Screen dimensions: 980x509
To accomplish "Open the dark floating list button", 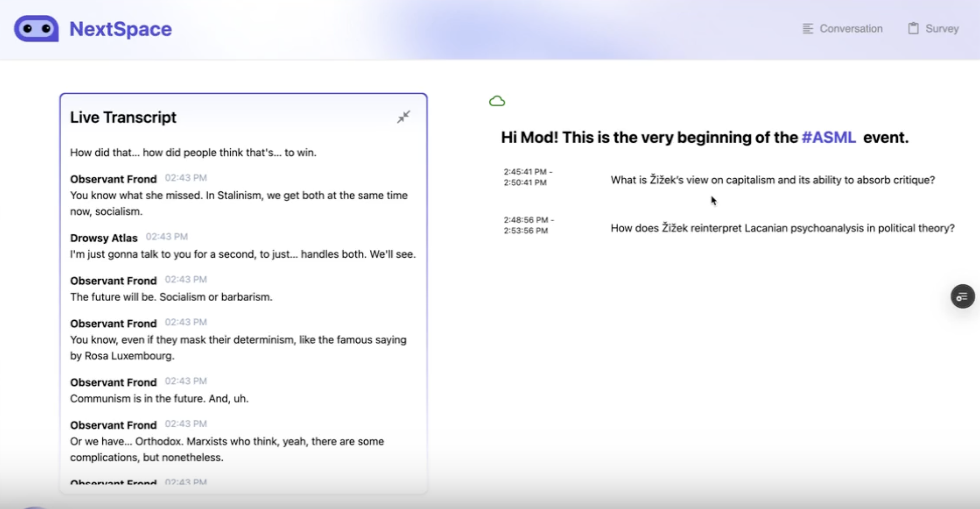I will point(963,296).
